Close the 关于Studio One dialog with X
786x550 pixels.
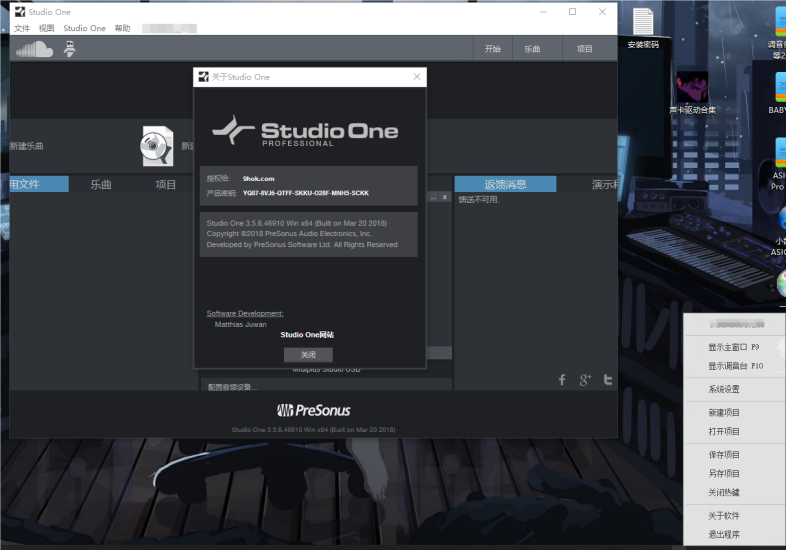point(417,77)
